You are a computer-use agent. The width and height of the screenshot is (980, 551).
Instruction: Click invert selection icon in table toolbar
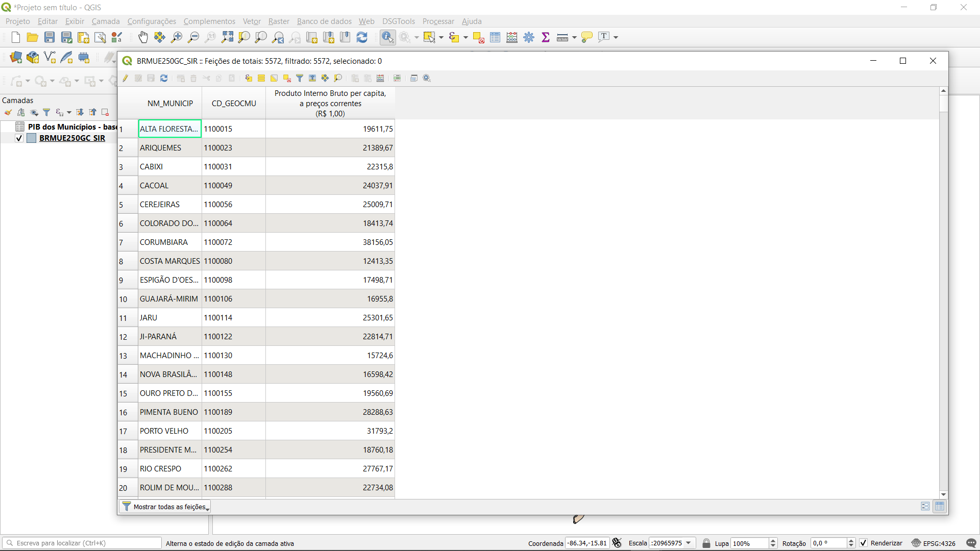point(274,78)
